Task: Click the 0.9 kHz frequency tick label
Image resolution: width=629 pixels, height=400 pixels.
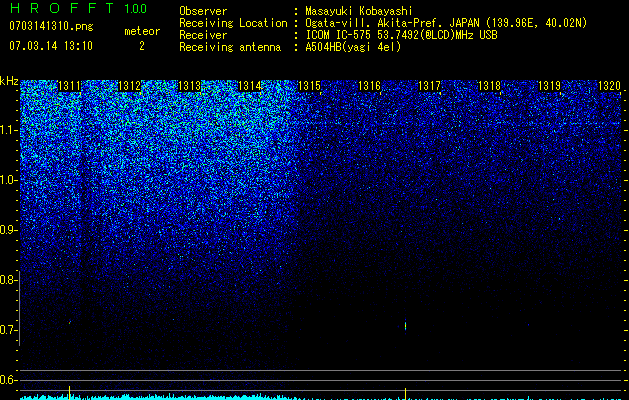Action: pyautogui.click(x=7, y=230)
